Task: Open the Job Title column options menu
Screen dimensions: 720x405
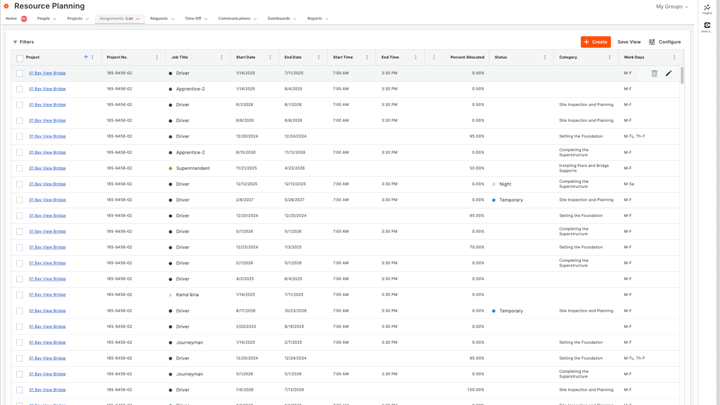Action: (221, 57)
